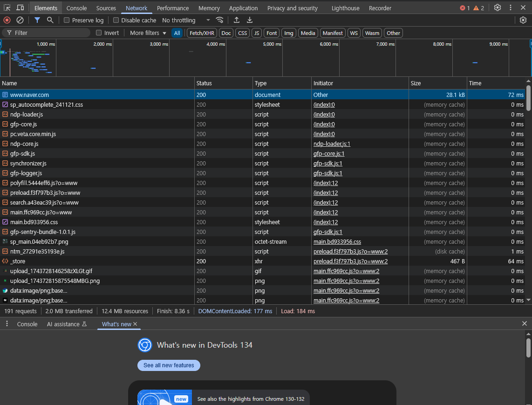Open network conditions wifi icon
Viewport: 532px width, 405px height.
click(x=220, y=20)
